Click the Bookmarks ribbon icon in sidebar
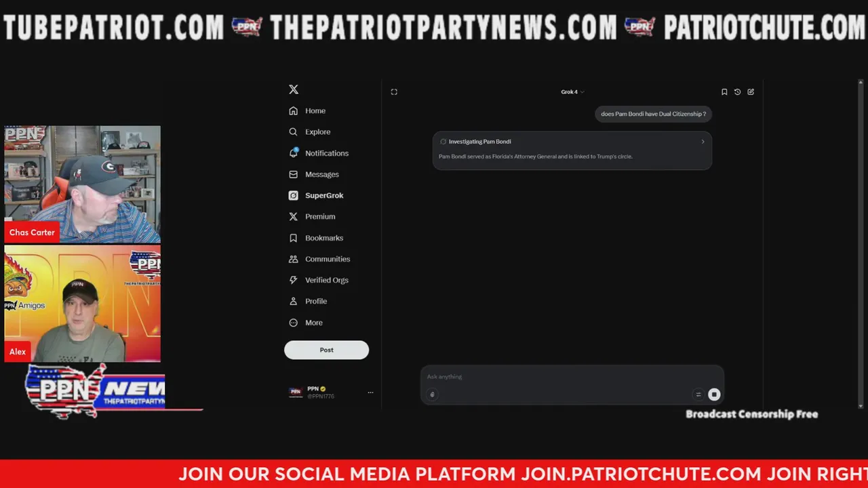 point(294,238)
